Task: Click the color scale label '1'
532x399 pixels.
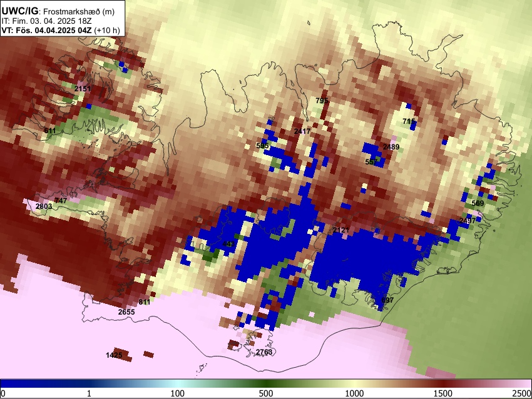Action: [x=89, y=393]
